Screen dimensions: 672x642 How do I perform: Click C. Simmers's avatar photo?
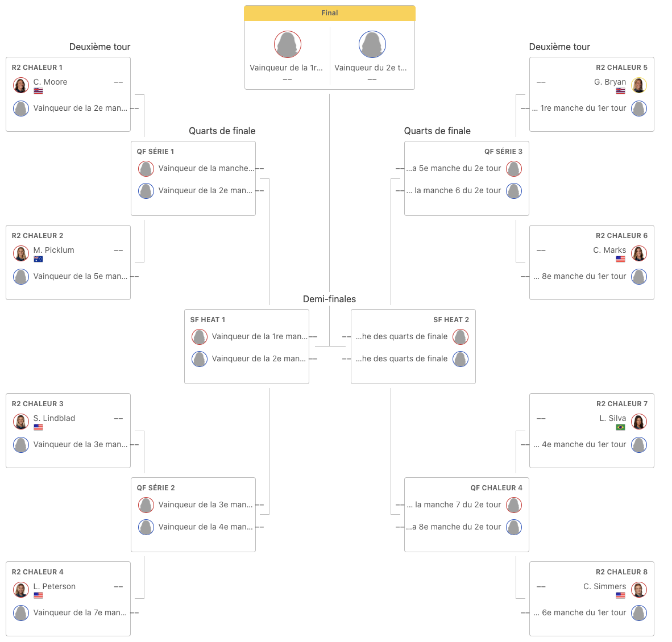pyautogui.click(x=638, y=590)
